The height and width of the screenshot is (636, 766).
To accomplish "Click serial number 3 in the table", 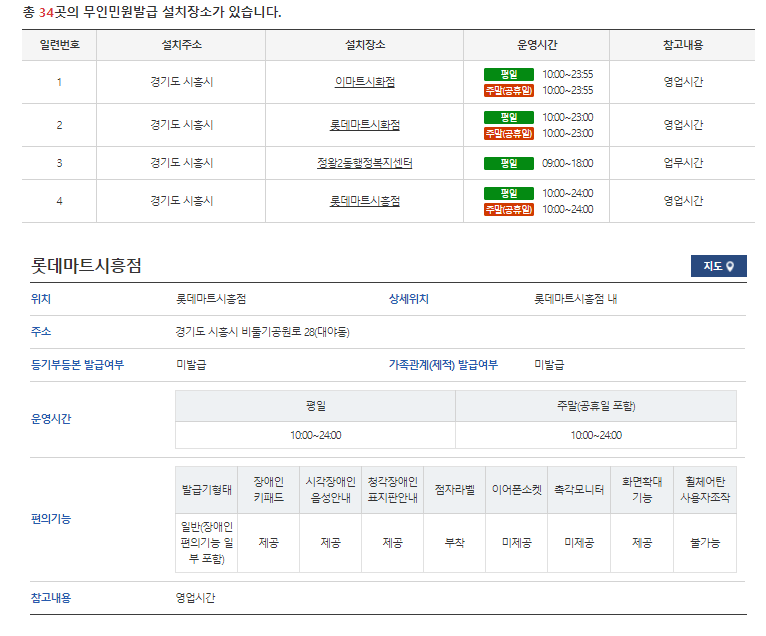I will tap(59, 163).
